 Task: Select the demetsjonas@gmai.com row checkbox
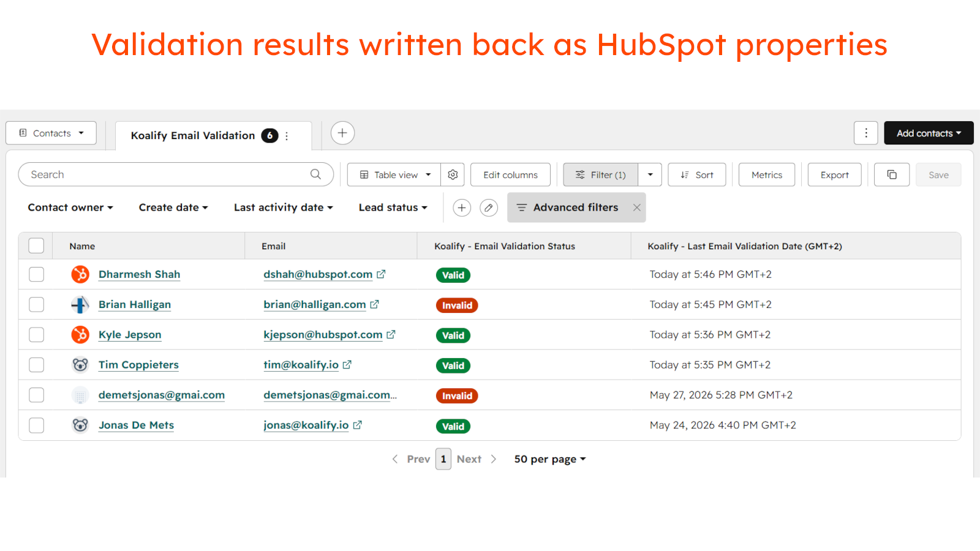(37, 395)
